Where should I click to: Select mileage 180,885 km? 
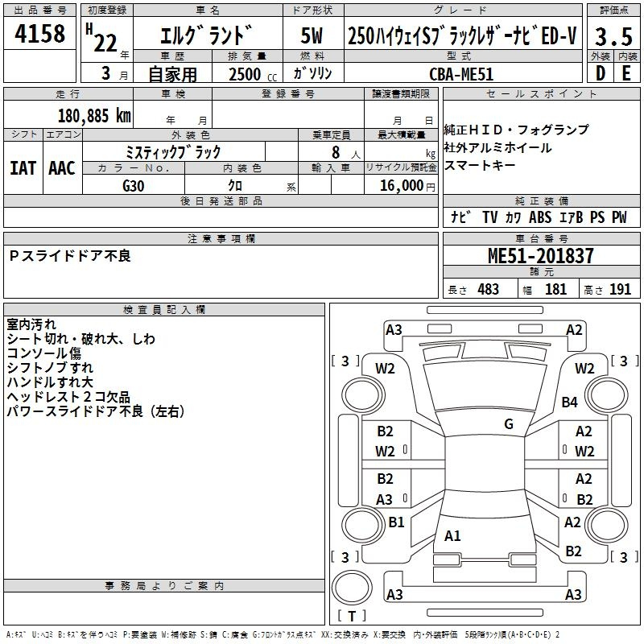pos(94,116)
